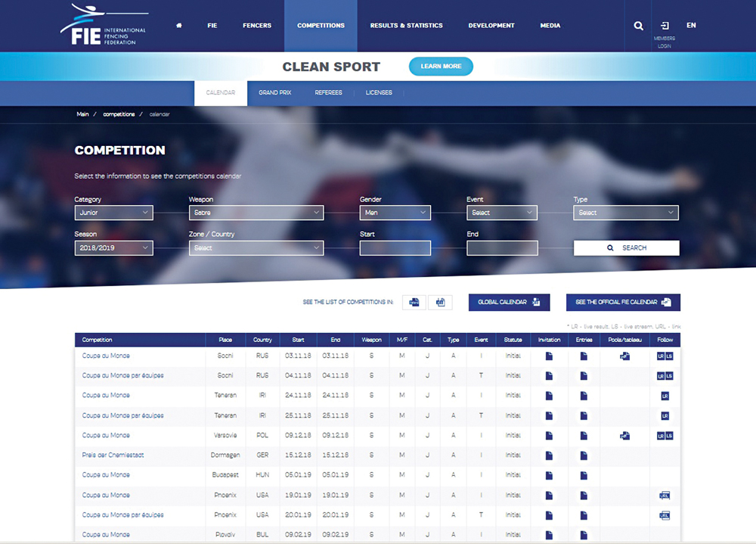Click the Members Login icon
The width and height of the screenshot is (756, 544).
[665, 26]
